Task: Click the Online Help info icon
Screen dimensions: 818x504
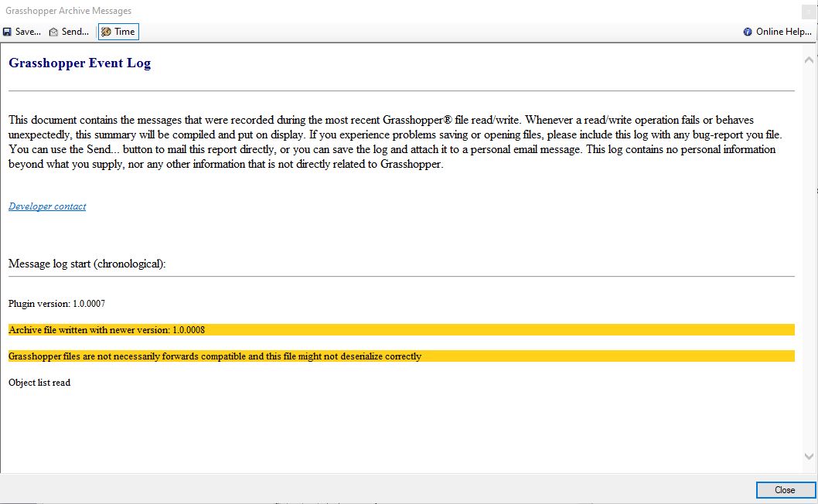Action: click(748, 32)
